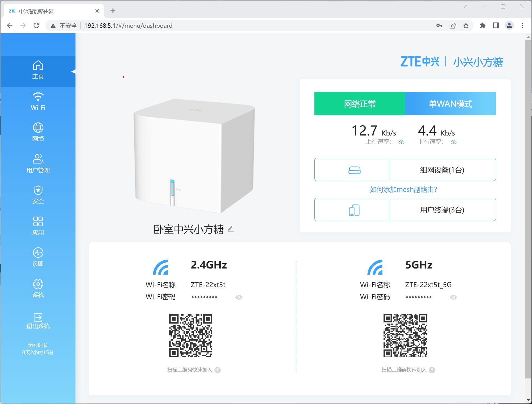This screenshot has height=404, width=532.
Task: Click the 不安全 site security warning
Action: point(64,26)
